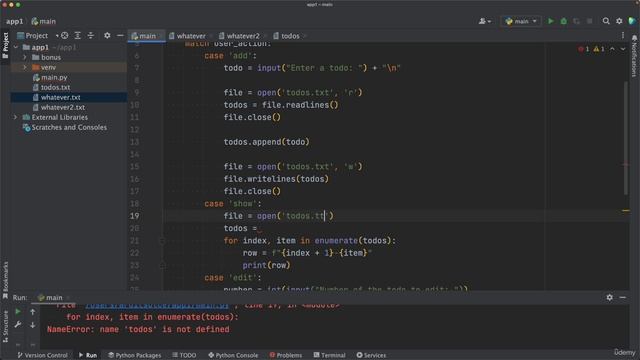This screenshot has height=360, width=640.
Task: Click the editor vertical scrollbar
Action: pos(626,138)
